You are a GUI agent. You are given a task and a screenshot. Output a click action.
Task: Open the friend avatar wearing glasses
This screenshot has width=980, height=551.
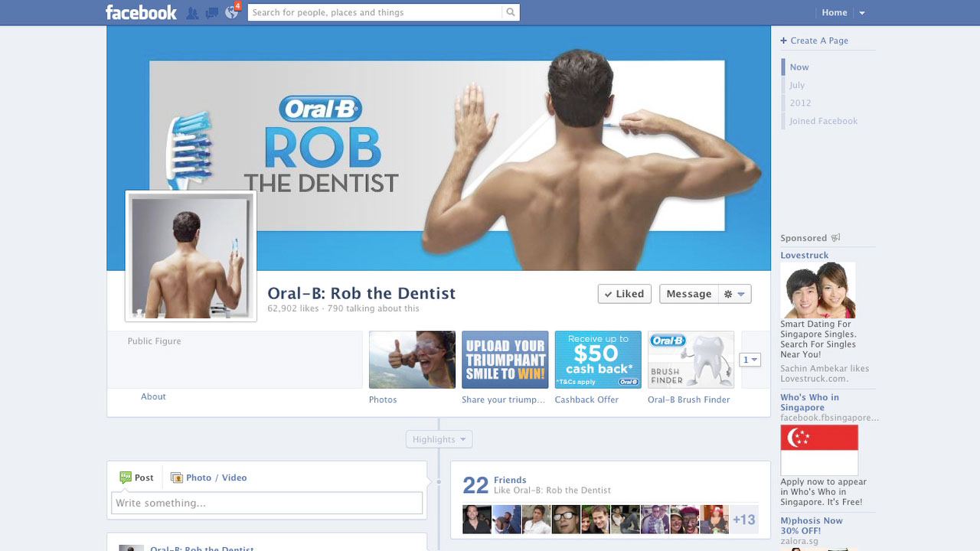[x=566, y=520]
